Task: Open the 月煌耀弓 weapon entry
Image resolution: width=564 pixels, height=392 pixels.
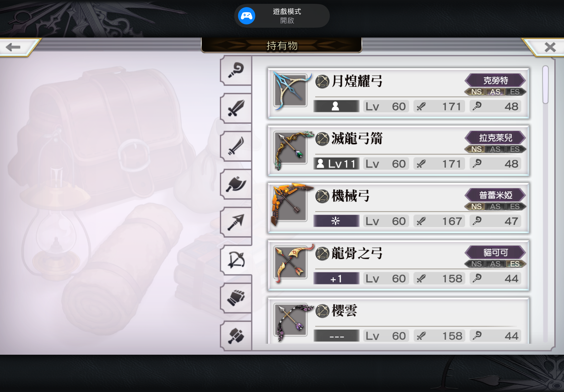Action: [398, 93]
